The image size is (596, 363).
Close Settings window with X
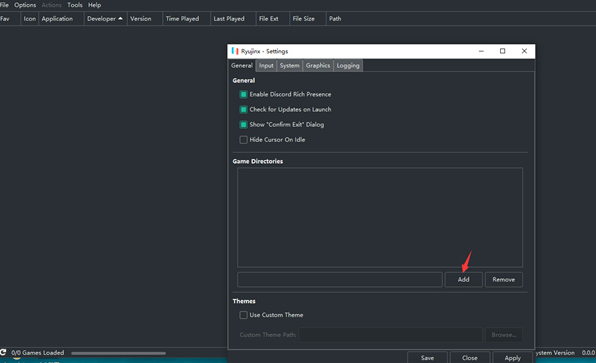524,51
